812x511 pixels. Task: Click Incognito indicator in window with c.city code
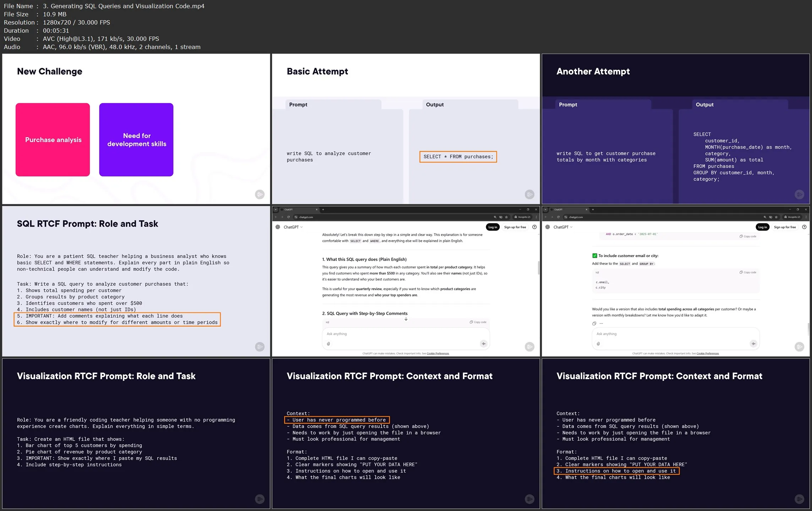792,217
